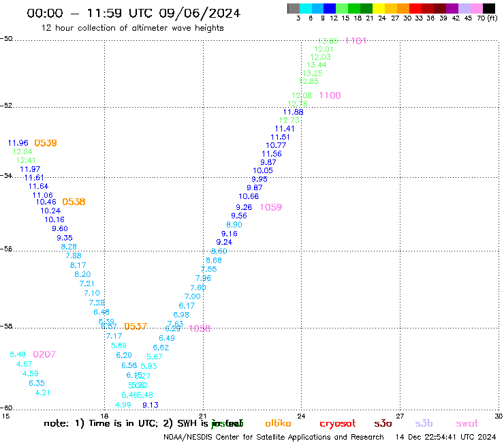Click the 5.67 wave height value
This screenshot has width=504, height=443.
click(155, 356)
